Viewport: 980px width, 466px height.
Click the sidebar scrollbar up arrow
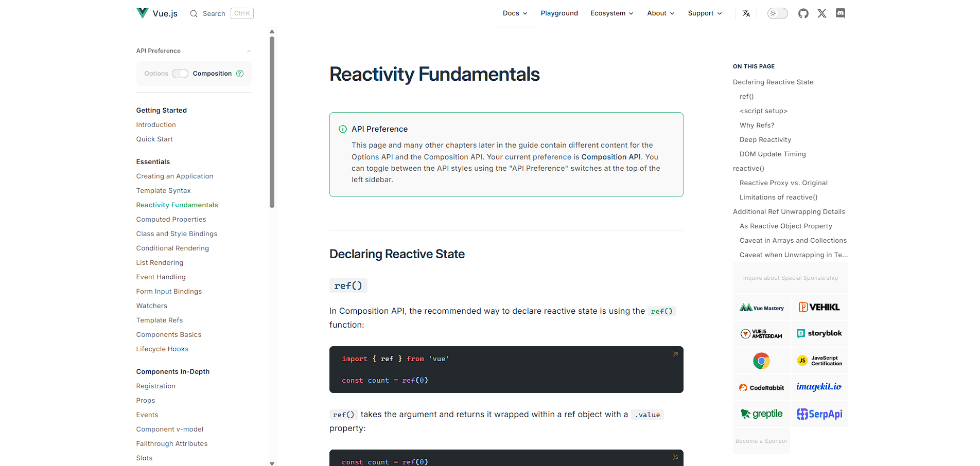[x=272, y=32]
